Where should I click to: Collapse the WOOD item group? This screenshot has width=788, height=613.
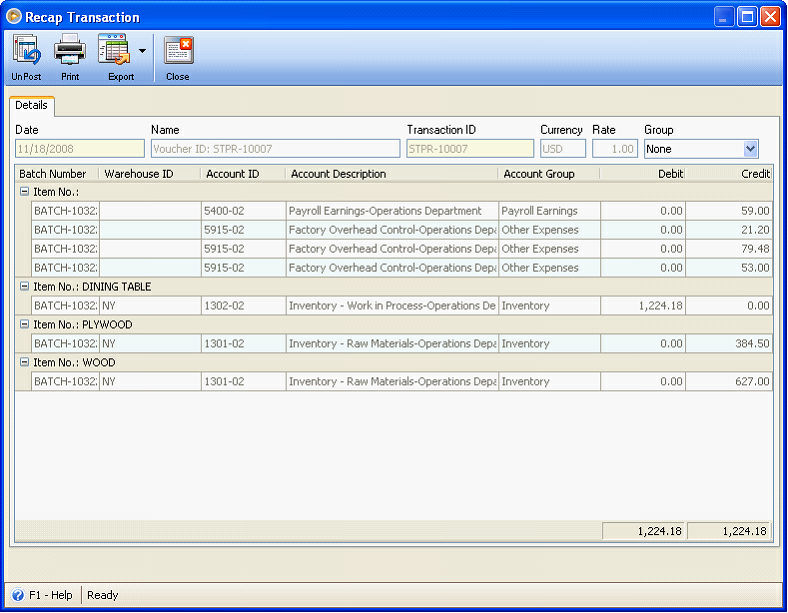[25, 363]
